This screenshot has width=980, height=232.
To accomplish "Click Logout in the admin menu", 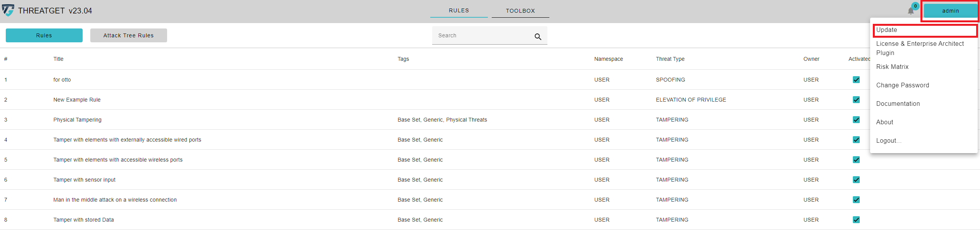I will coord(888,141).
